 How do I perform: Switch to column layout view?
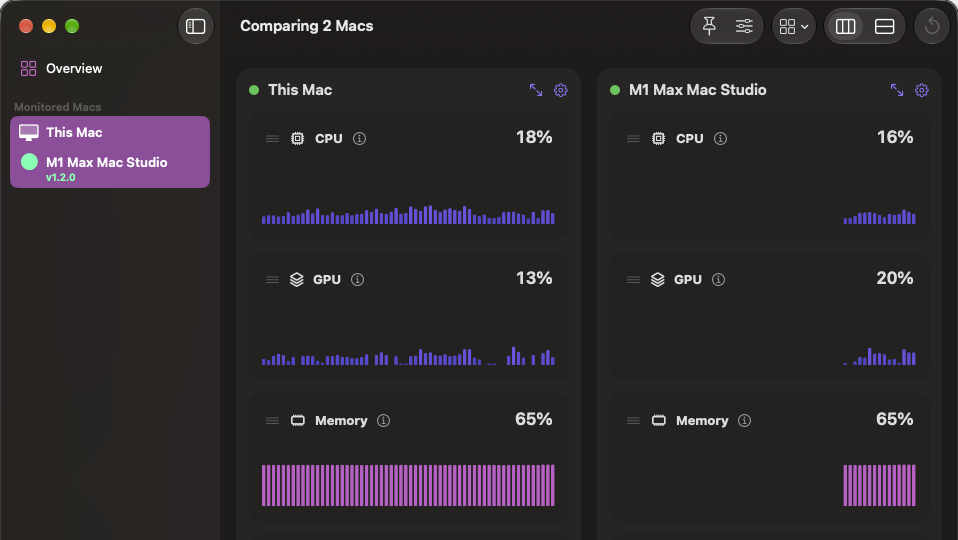click(845, 26)
